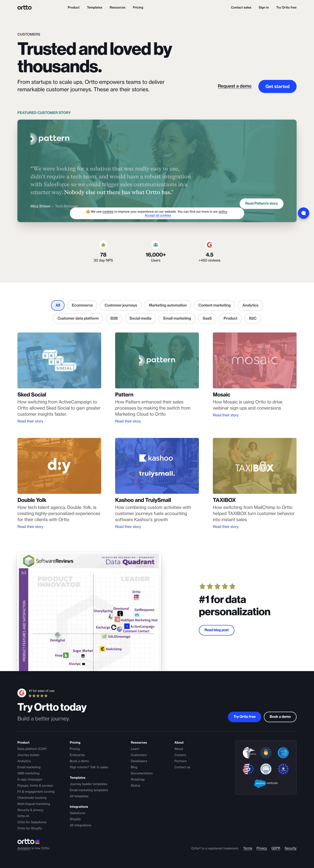The height and width of the screenshot is (868, 314).
Task: Click the Data Quadrant chart image
Action: coord(89,612)
